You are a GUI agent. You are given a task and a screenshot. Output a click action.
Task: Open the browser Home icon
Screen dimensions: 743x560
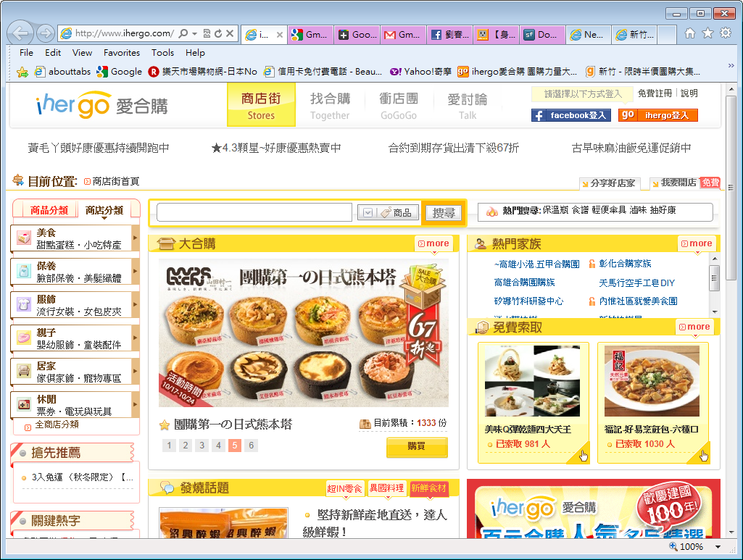(x=690, y=33)
